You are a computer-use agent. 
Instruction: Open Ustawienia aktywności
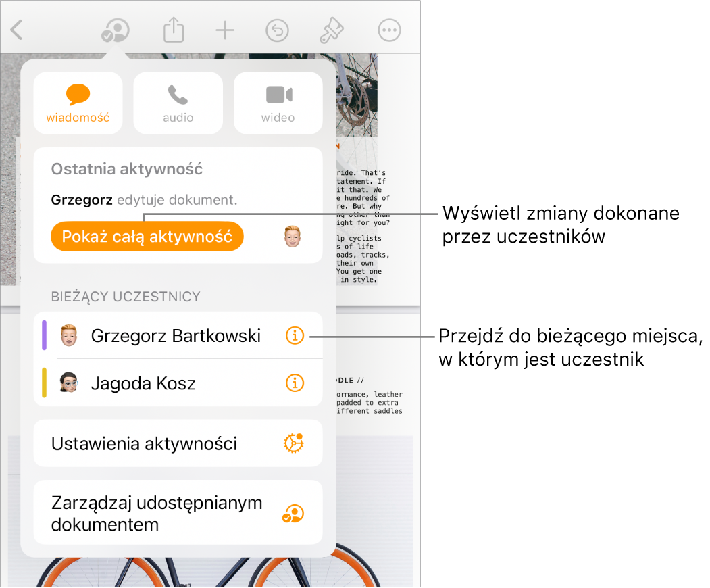[x=178, y=443]
